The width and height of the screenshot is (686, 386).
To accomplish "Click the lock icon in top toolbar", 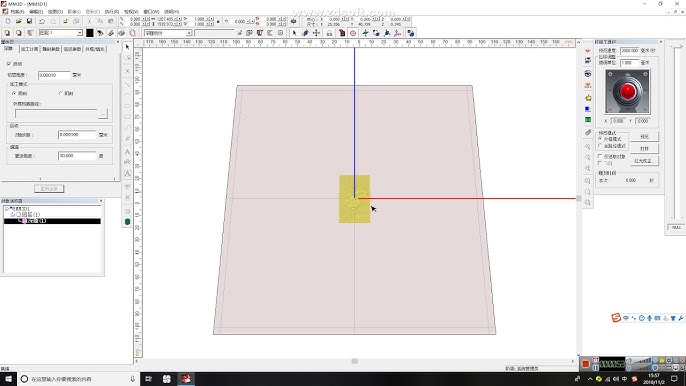I will click(329, 33).
